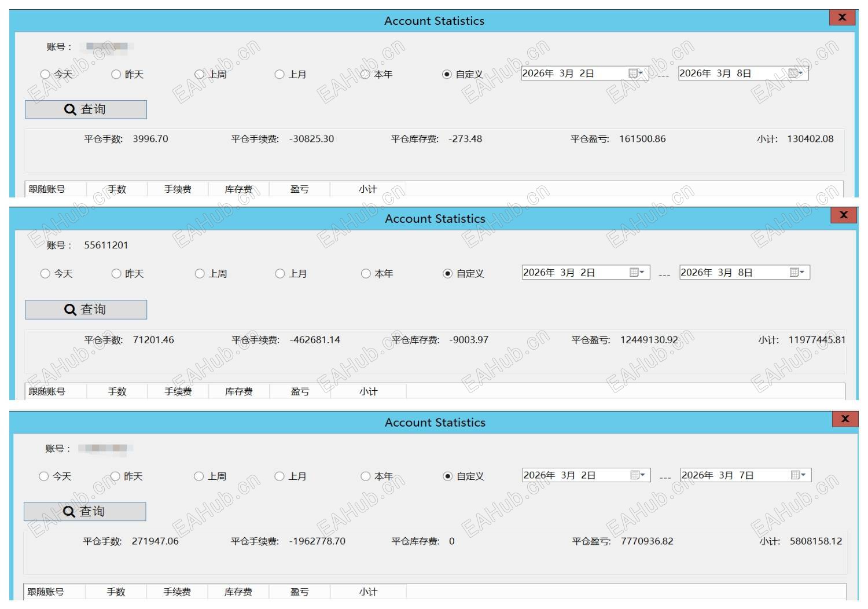Click 手数 column header in the 271947.06 window
This screenshot has width=868, height=609.
click(x=116, y=592)
